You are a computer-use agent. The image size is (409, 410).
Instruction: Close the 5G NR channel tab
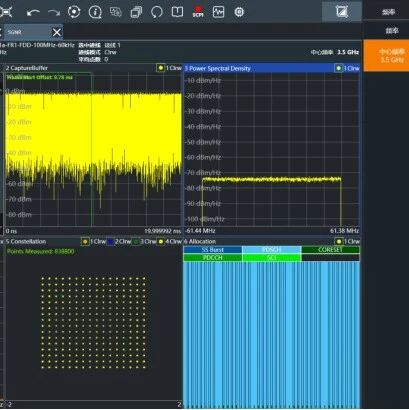[57, 32]
